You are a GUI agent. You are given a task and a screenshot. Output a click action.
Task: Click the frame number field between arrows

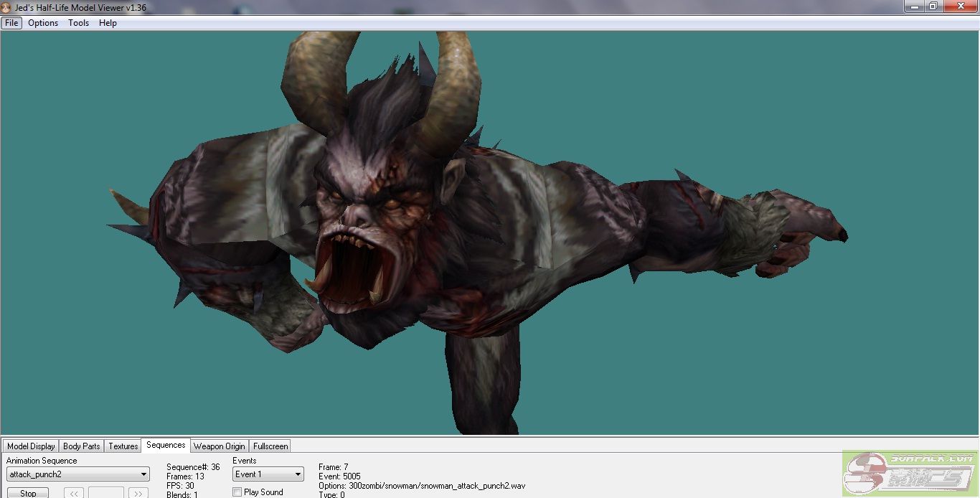(x=105, y=493)
